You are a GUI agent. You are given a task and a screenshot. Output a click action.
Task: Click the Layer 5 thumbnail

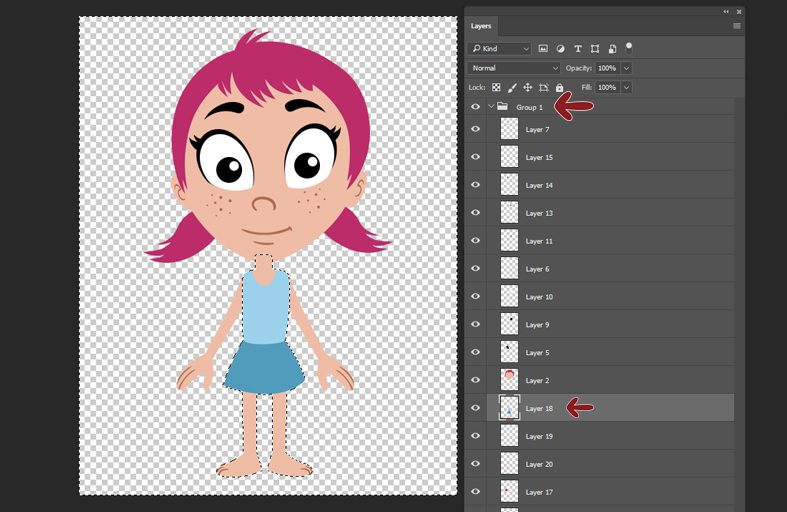click(509, 352)
